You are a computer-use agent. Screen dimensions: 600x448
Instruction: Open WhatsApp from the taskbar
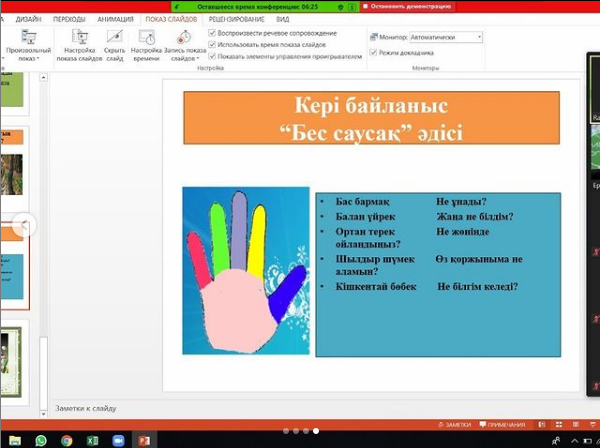[x=41, y=440]
